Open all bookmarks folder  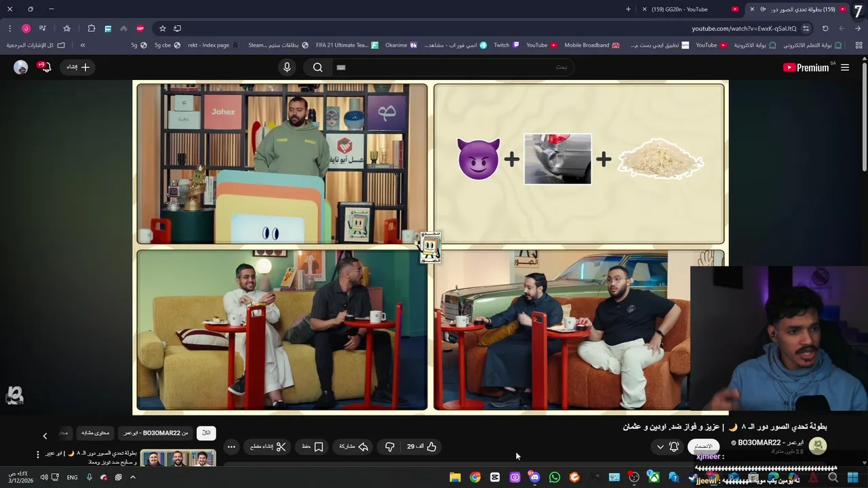point(36,45)
